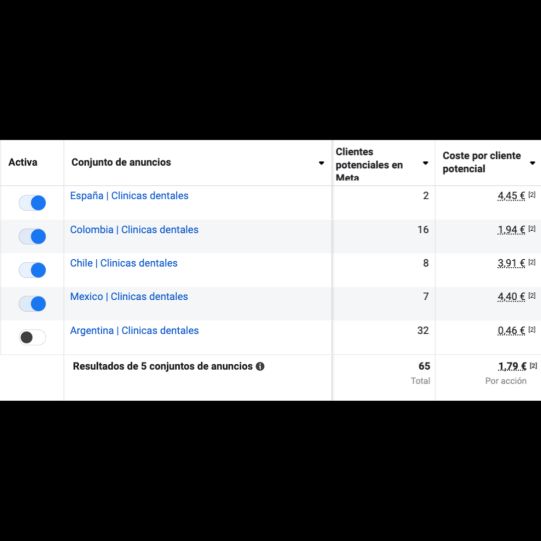Click footnote [2] marker next to 1,79 € total
The height and width of the screenshot is (541, 541).
533,365
